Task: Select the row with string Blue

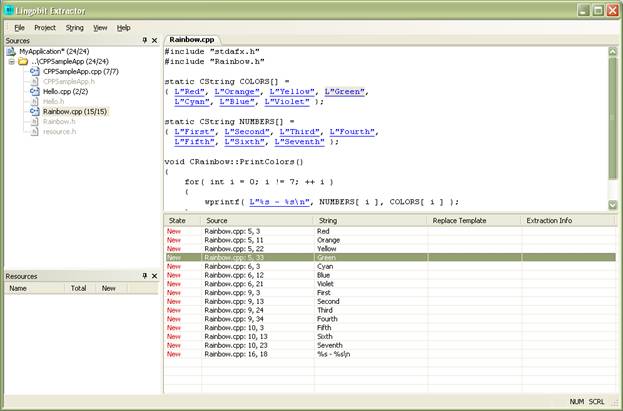Action: (390, 275)
